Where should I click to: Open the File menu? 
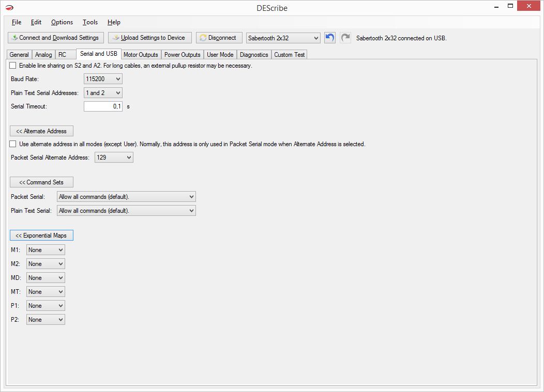click(17, 22)
